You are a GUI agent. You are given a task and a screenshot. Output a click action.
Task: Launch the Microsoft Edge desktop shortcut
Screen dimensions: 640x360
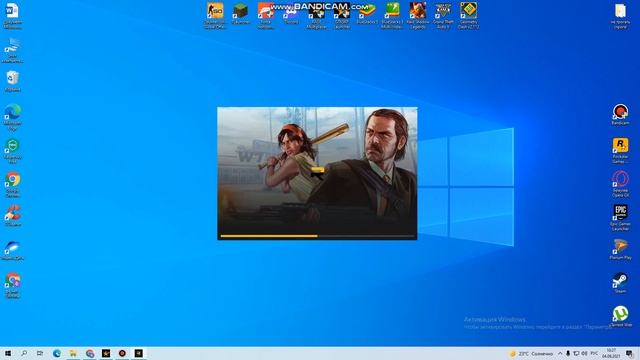click(x=12, y=117)
